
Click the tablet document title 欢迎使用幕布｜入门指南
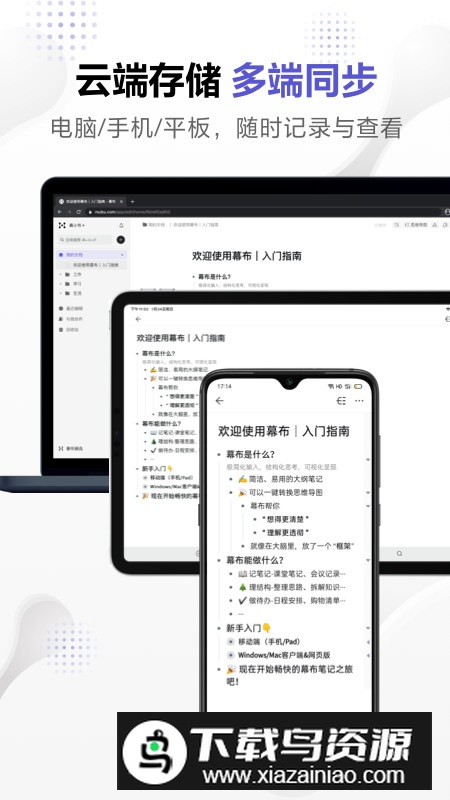(x=181, y=338)
